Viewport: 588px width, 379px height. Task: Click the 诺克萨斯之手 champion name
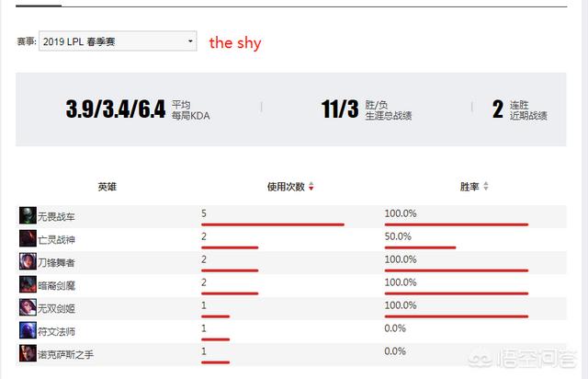click(65, 354)
